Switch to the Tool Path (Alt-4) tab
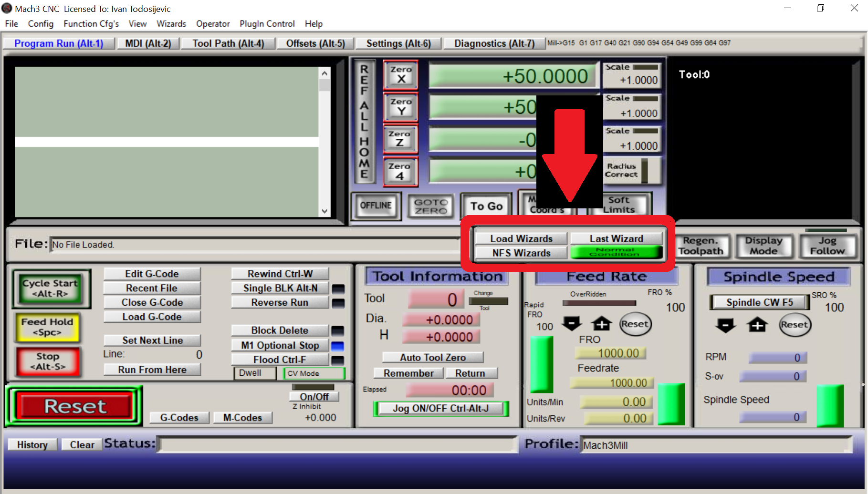This screenshot has width=868, height=494. pyautogui.click(x=228, y=43)
